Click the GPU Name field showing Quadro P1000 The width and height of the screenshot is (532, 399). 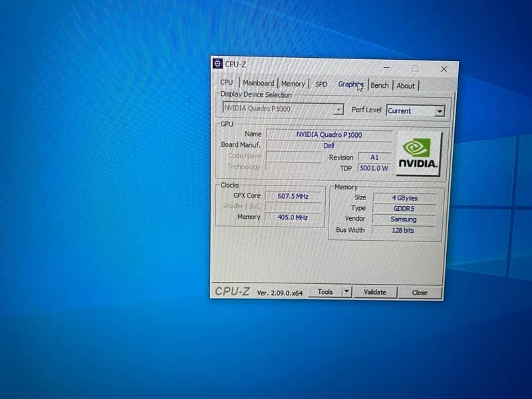tap(329, 134)
